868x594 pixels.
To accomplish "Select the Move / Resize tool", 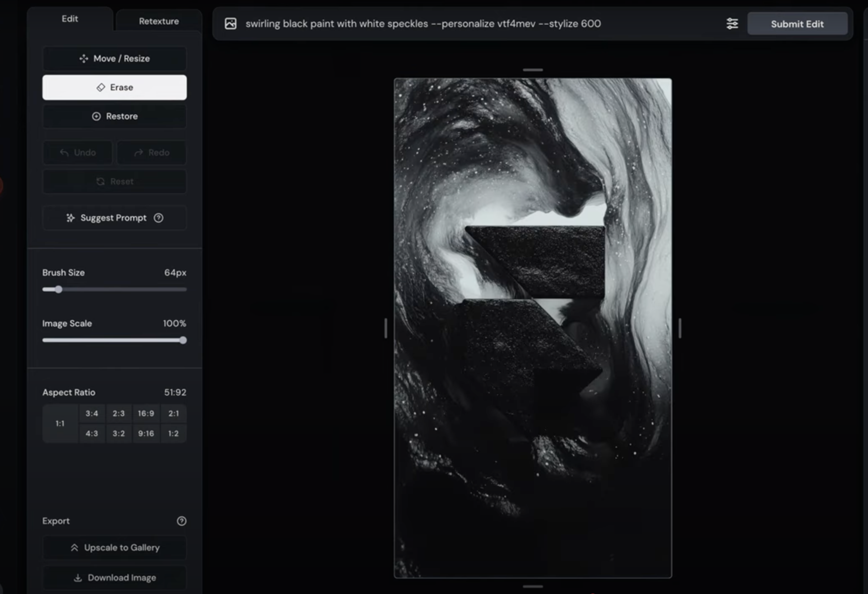I will [114, 58].
